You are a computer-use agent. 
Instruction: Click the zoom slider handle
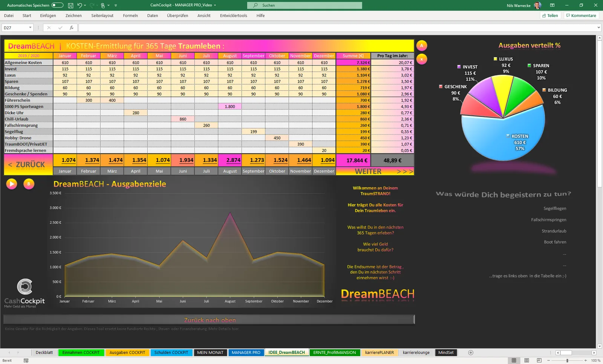pos(567,361)
